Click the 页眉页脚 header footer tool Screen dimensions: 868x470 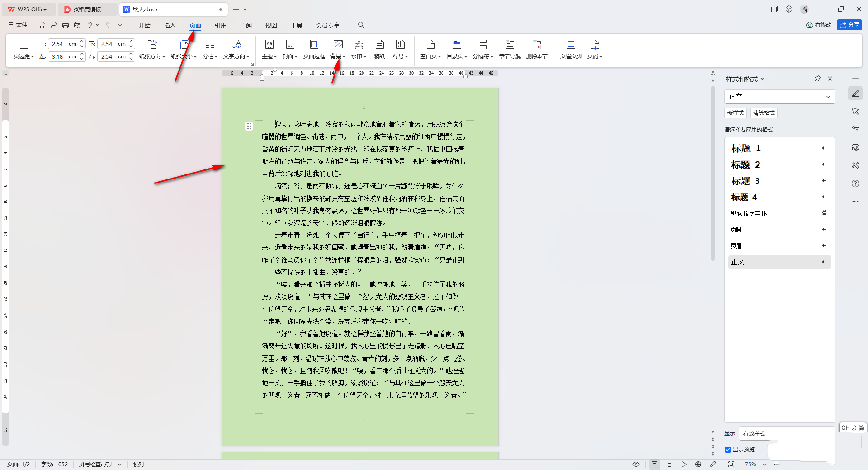pyautogui.click(x=571, y=49)
